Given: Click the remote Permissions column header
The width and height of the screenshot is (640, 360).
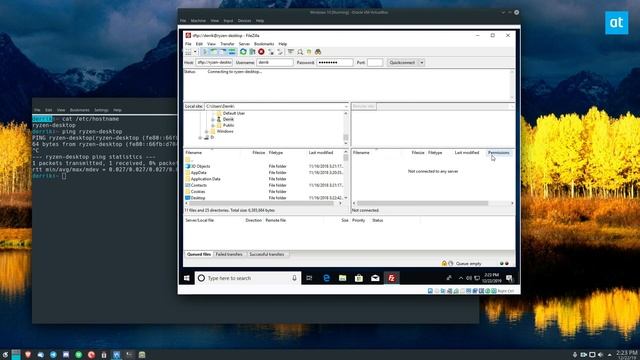Looking at the screenshot, I should click(x=499, y=153).
